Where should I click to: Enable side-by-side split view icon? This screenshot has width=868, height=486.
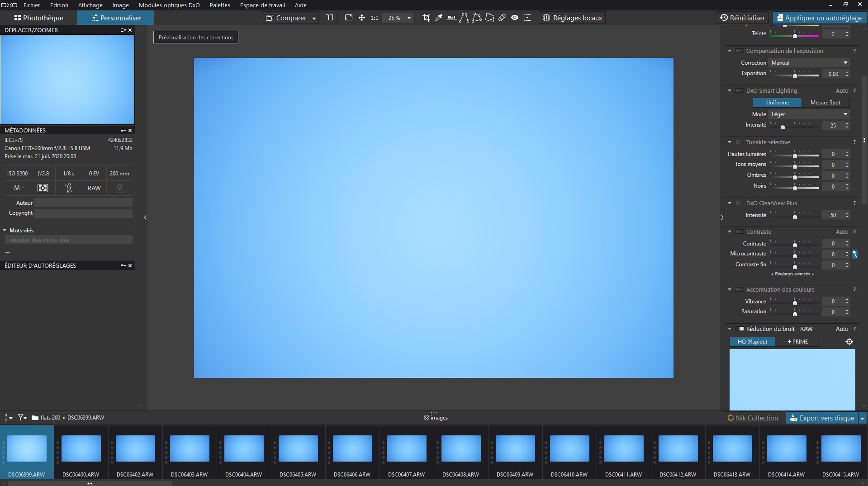329,18
